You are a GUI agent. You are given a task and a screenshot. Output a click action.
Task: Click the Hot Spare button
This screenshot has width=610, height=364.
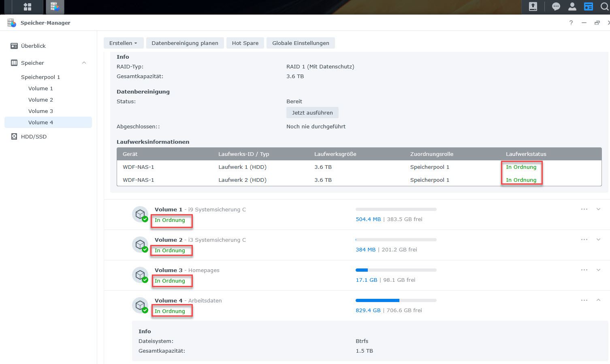245,43
